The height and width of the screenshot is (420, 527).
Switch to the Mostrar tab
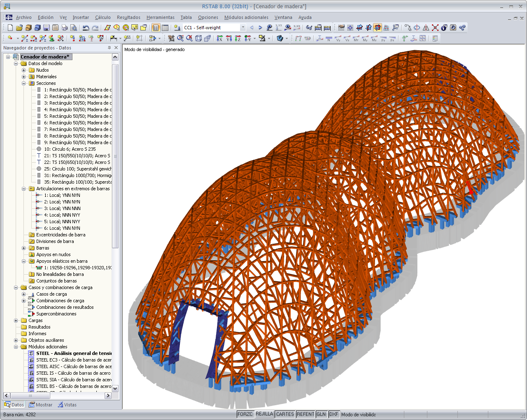[x=41, y=405]
